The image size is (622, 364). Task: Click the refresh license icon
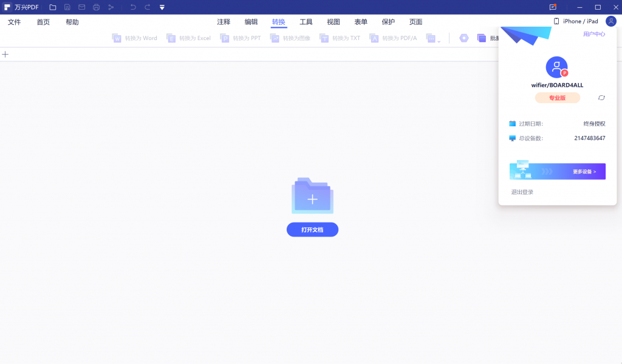click(601, 98)
